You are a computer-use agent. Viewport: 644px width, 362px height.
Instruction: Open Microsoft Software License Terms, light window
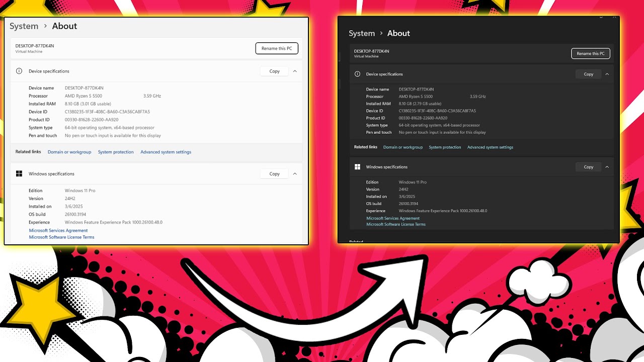click(x=61, y=237)
